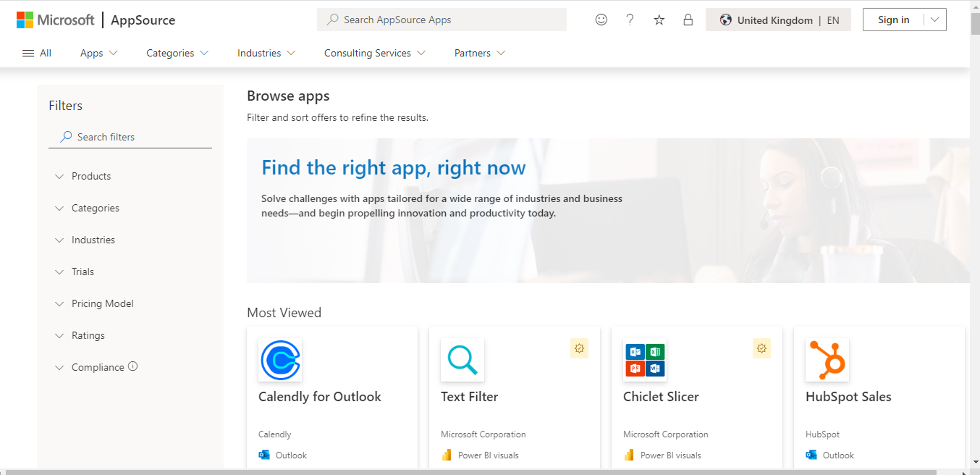
Task: Expand the Industries filter in sidebar
Action: [85, 240]
